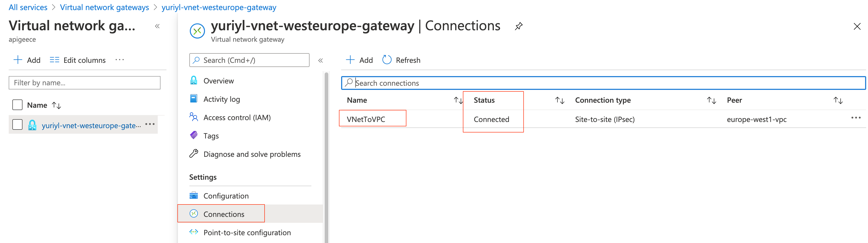The width and height of the screenshot is (868, 243).
Task: Click the sidebar vertical scrollbar
Action: pos(326,157)
